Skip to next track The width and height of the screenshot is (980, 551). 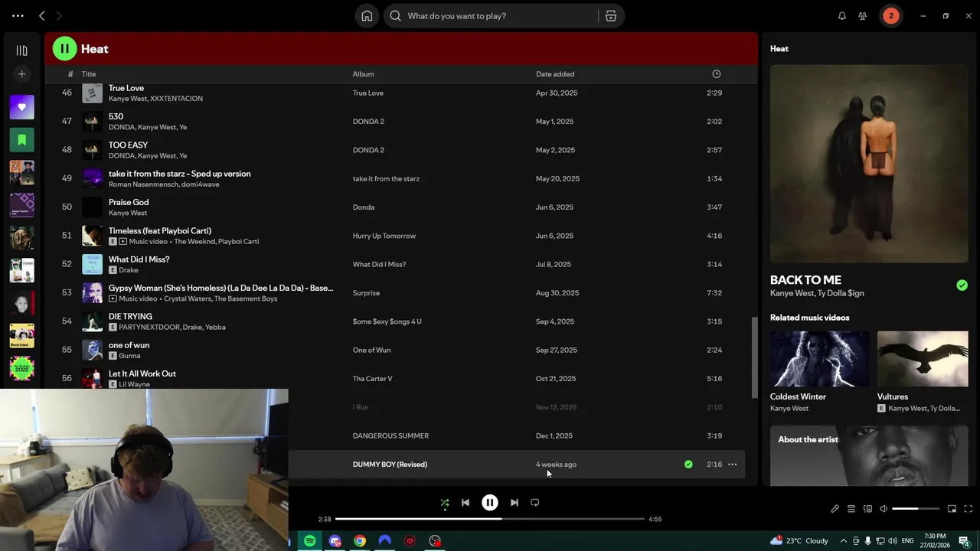[x=514, y=503]
